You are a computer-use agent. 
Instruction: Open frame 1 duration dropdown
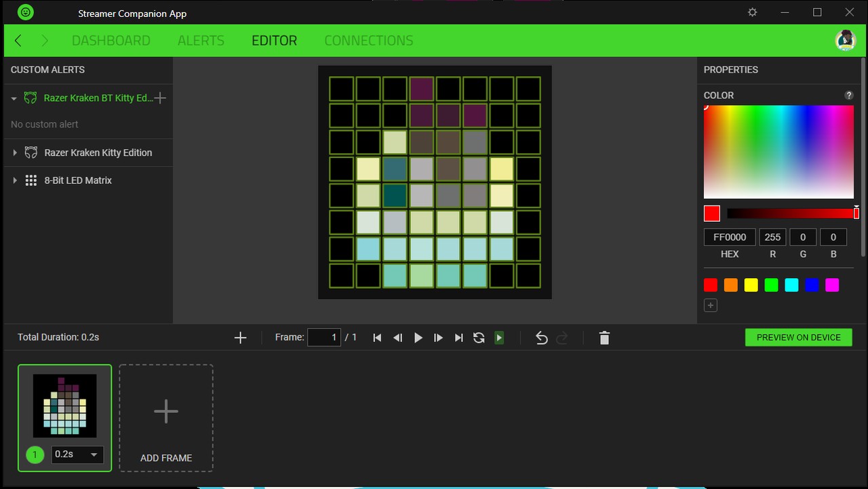[x=78, y=454]
